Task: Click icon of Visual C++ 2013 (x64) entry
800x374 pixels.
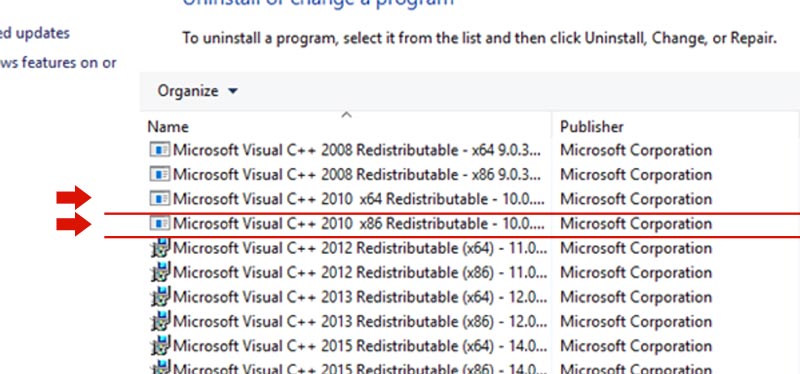Action: 161,296
